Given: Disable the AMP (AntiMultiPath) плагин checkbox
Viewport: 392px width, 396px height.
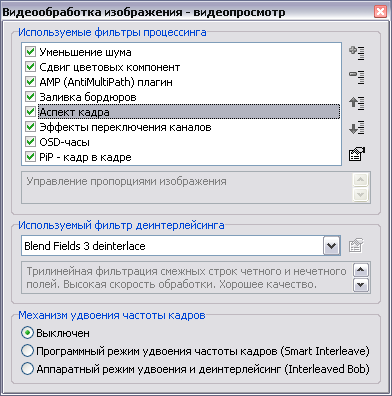Looking at the screenshot, I should click(x=30, y=82).
